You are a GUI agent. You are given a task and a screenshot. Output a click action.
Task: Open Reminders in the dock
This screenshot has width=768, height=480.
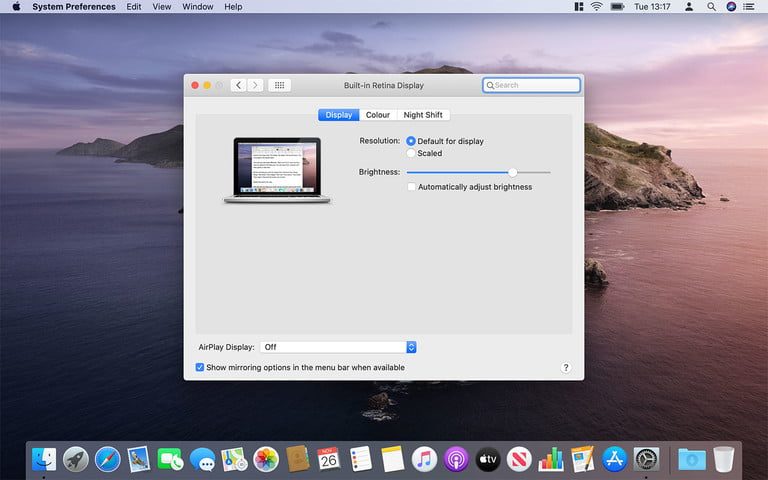(x=361, y=459)
